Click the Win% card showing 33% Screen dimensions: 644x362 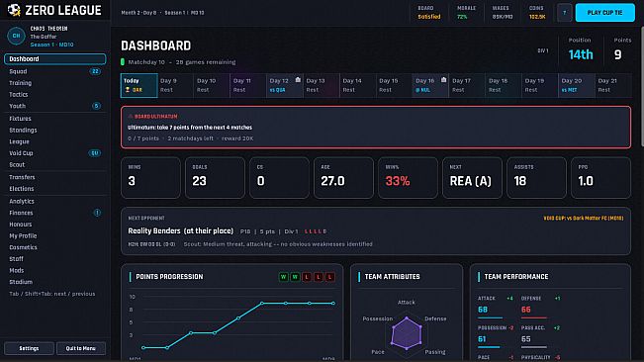point(408,178)
